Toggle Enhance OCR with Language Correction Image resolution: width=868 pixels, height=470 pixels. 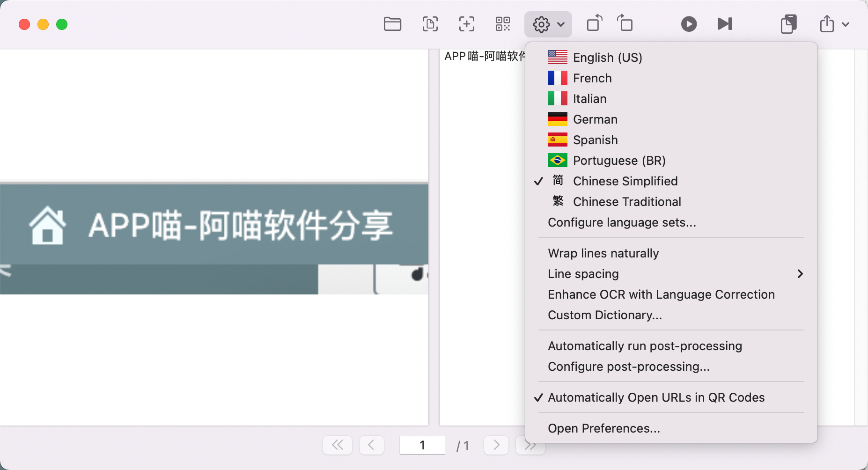coord(671,294)
